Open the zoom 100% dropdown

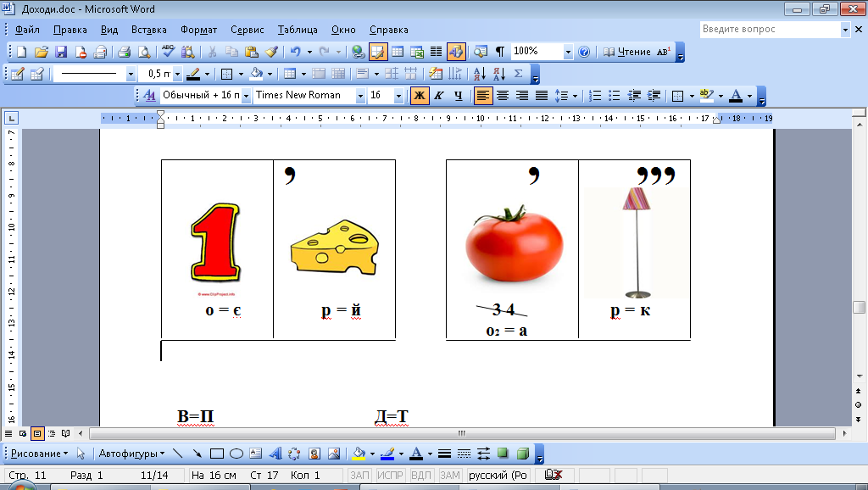click(568, 52)
